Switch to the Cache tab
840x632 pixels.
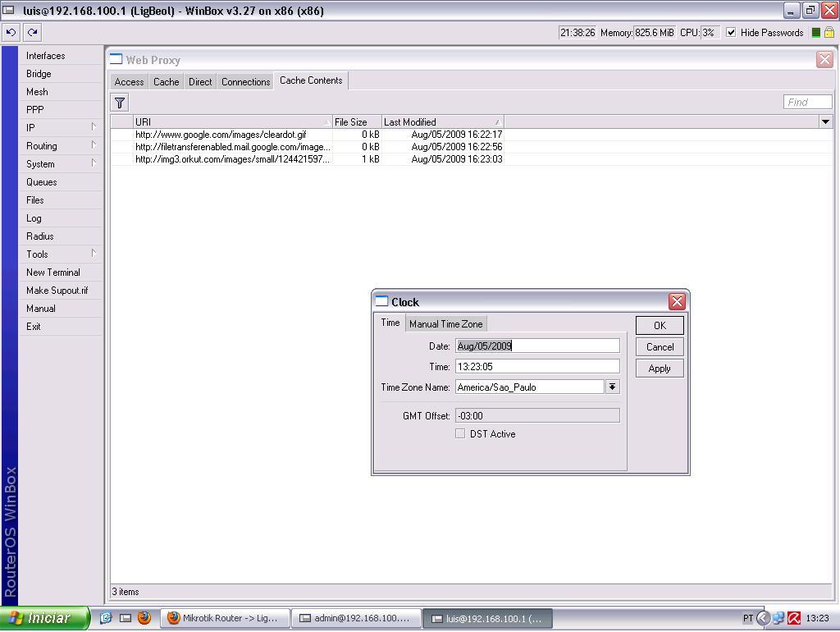click(x=166, y=82)
